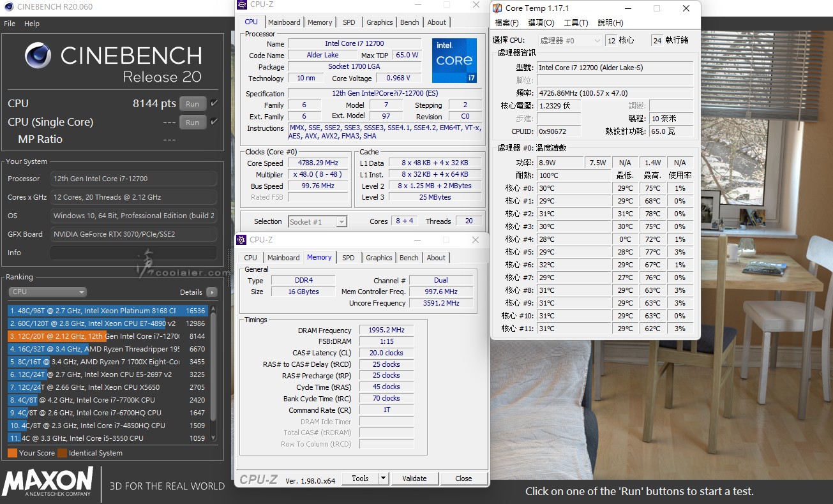Switch to Memory tab in upper CPU-Z
The height and width of the screenshot is (504, 833).
[x=320, y=22]
